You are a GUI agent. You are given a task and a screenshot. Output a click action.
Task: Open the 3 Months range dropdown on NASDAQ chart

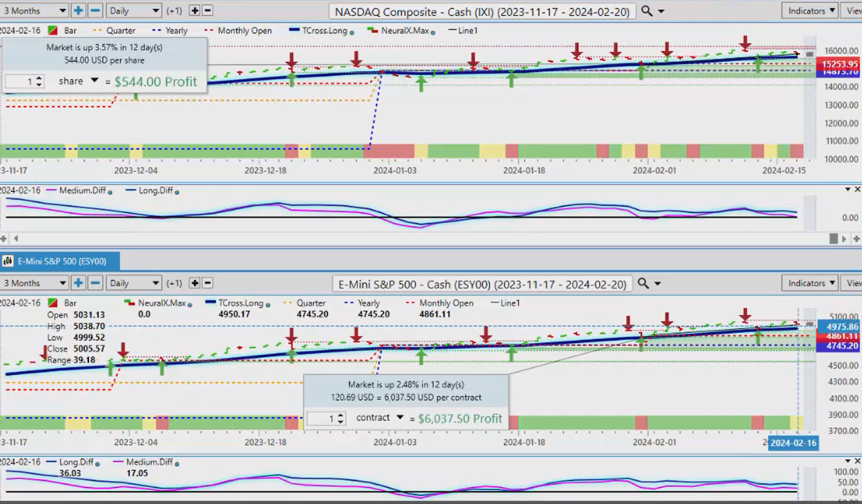[34, 10]
